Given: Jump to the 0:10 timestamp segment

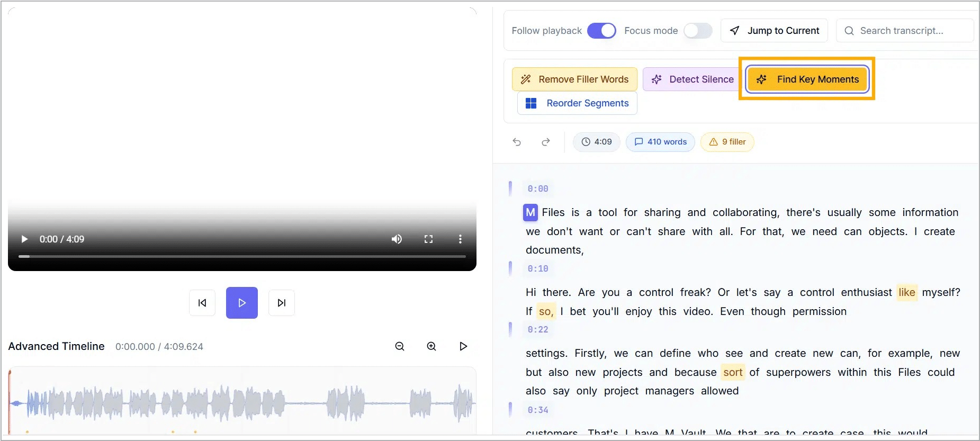Looking at the screenshot, I should coord(538,269).
